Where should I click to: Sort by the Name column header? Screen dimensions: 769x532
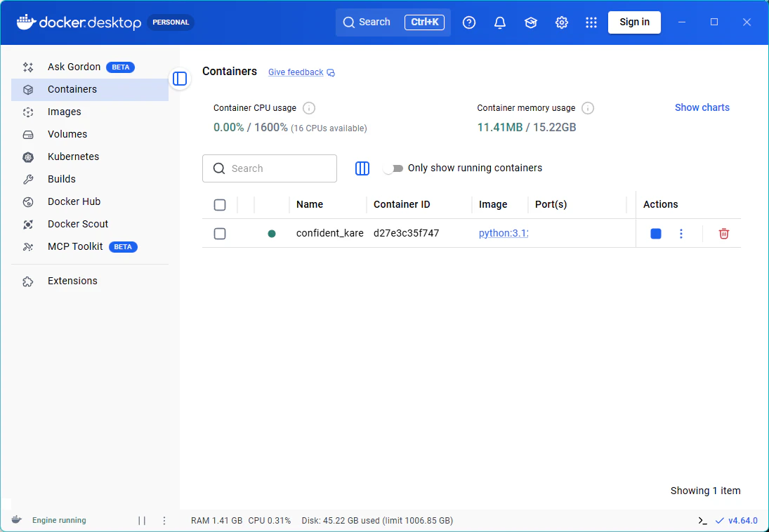(310, 204)
